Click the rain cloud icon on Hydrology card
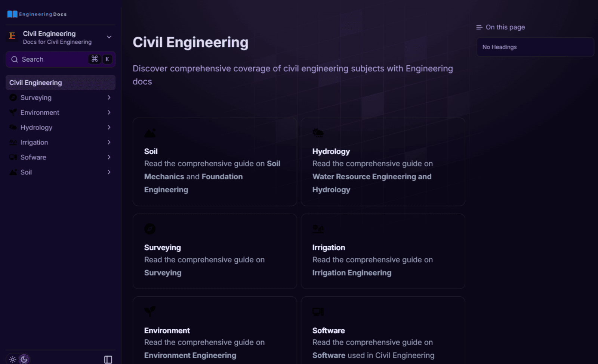 (318, 133)
